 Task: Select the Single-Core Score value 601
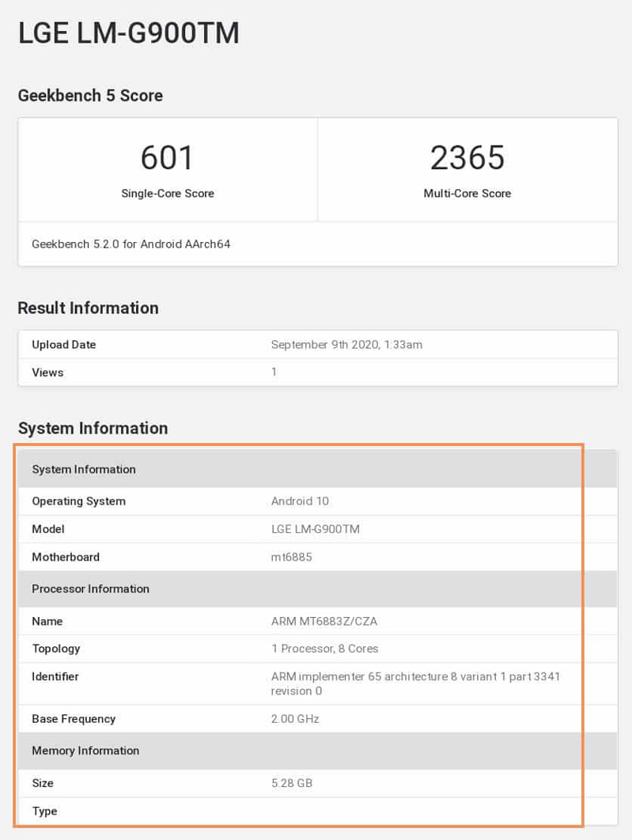click(168, 157)
